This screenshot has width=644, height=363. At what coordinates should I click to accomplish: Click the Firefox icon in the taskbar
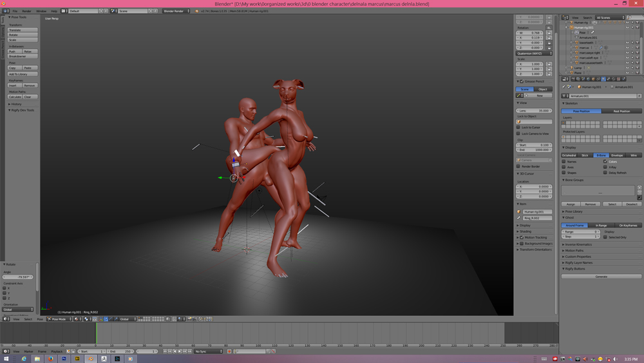[51, 358]
